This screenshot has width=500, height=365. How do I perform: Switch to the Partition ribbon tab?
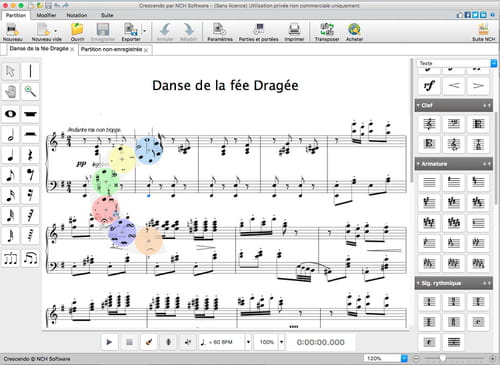click(16, 15)
